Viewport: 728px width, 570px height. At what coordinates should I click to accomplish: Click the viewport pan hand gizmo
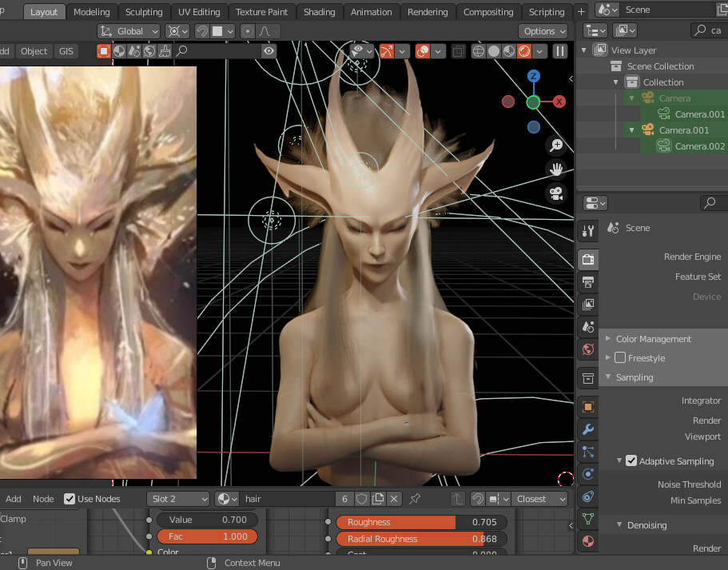point(556,169)
